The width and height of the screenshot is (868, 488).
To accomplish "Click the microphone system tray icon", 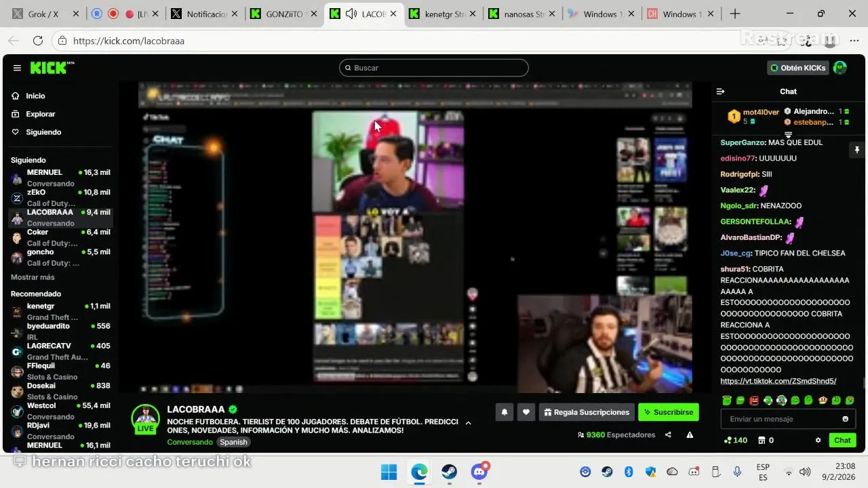I will click(x=737, y=472).
